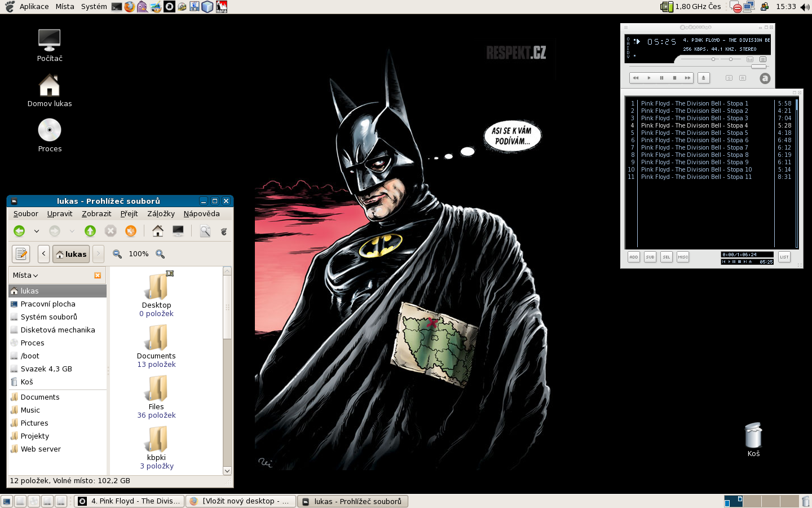Open the Soubor menu
Viewport: 812px width, 508px height.
point(26,213)
